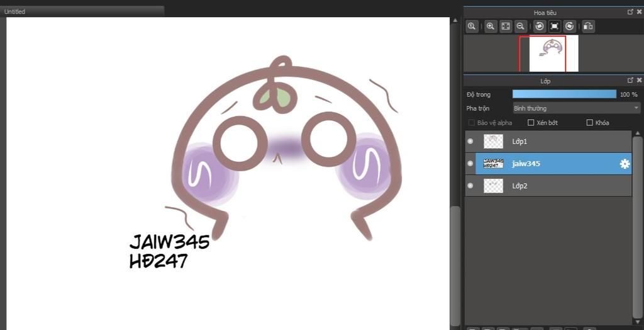Reset canvas rotation in navigator
644x330 pixels.
[555, 26]
